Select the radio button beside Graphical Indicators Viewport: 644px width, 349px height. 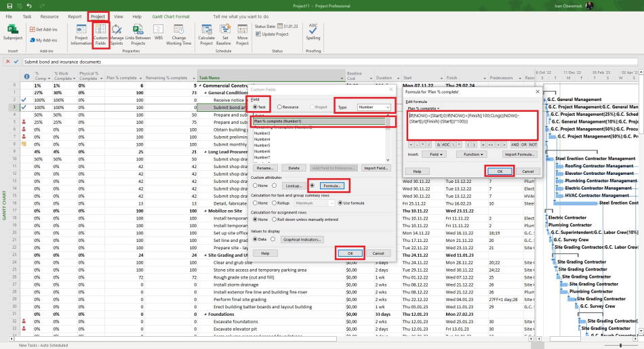(x=273, y=239)
